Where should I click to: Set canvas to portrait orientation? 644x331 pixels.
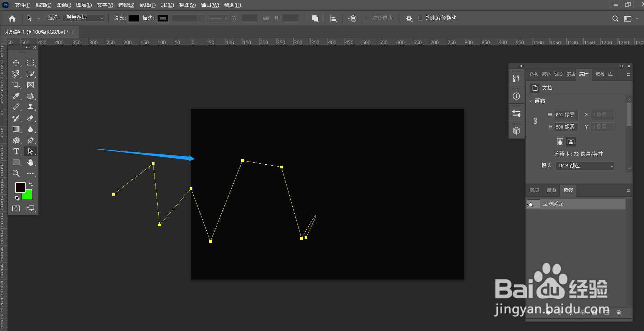tap(560, 141)
